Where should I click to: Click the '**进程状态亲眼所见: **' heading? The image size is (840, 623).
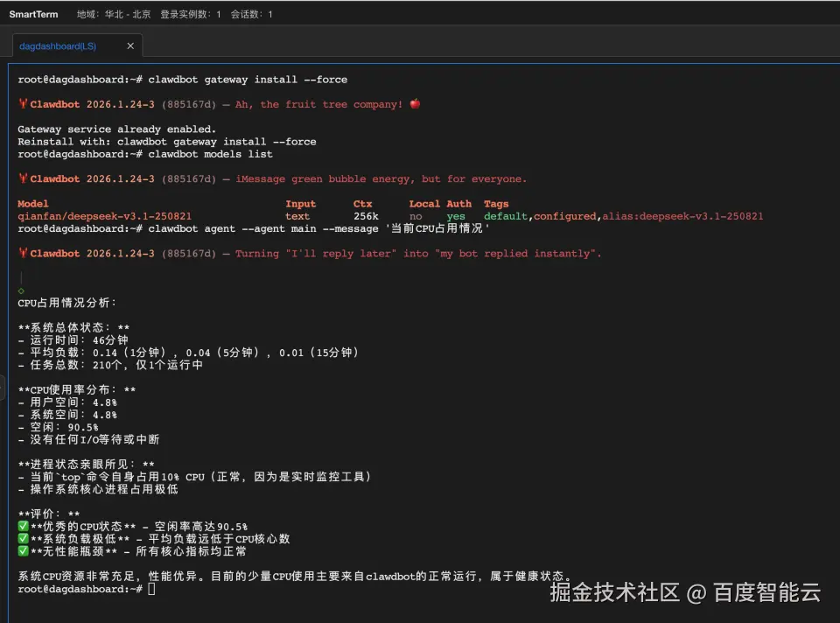(87, 464)
